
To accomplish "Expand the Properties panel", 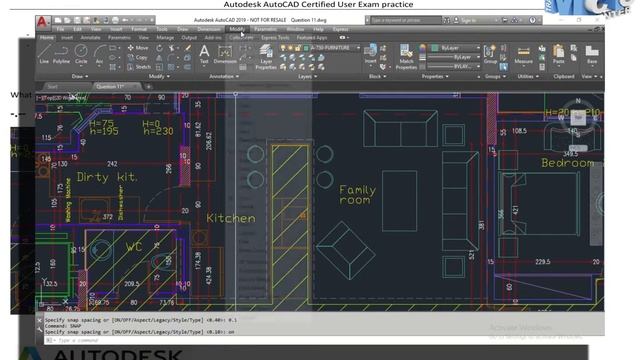I will click(435, 76).
